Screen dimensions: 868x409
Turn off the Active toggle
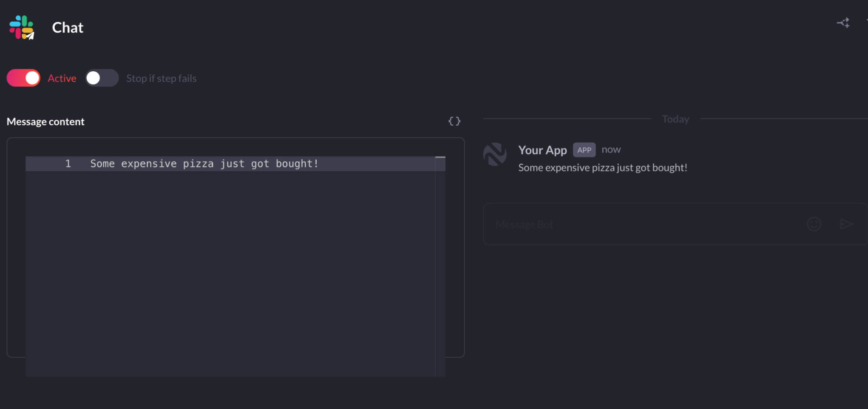(x=23, y=78)
